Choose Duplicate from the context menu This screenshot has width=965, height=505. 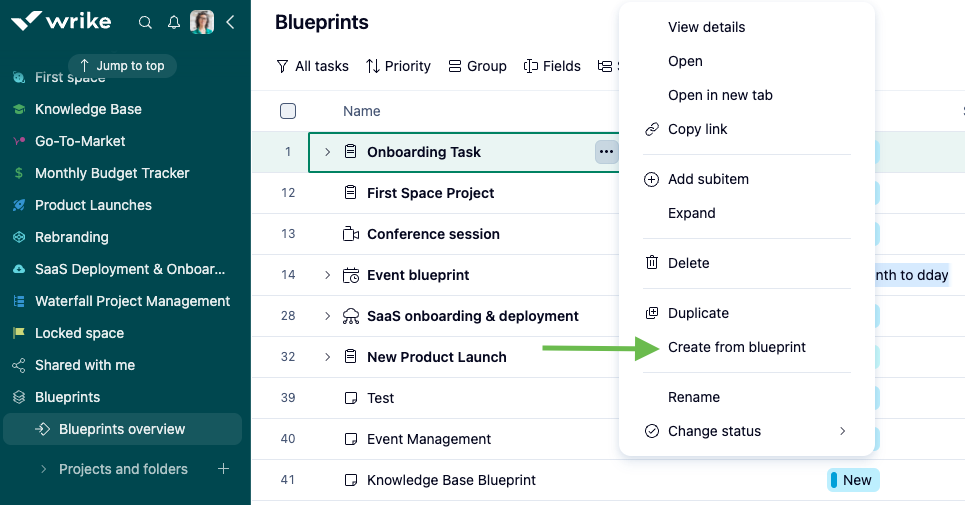[x=698, y=313]
